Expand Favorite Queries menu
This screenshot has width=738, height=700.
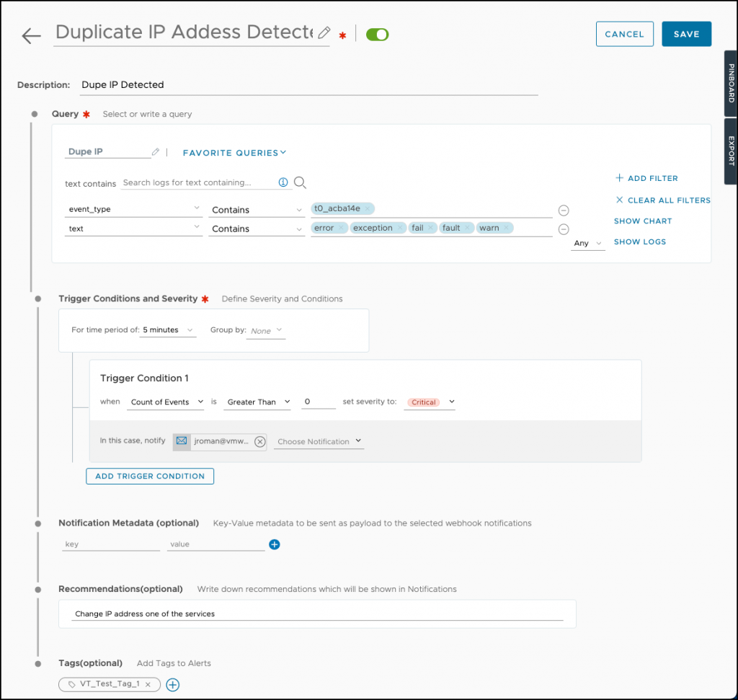tap(234, 153)
